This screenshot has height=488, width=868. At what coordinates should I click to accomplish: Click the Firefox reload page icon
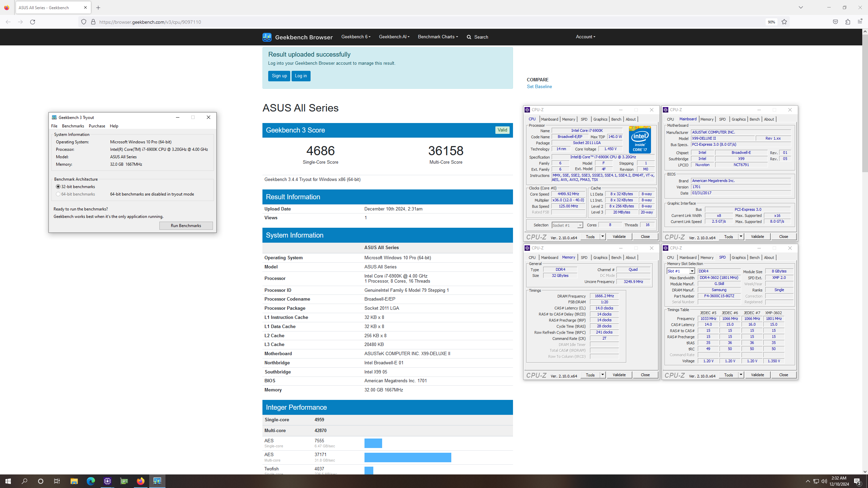(x=33, y=22)
